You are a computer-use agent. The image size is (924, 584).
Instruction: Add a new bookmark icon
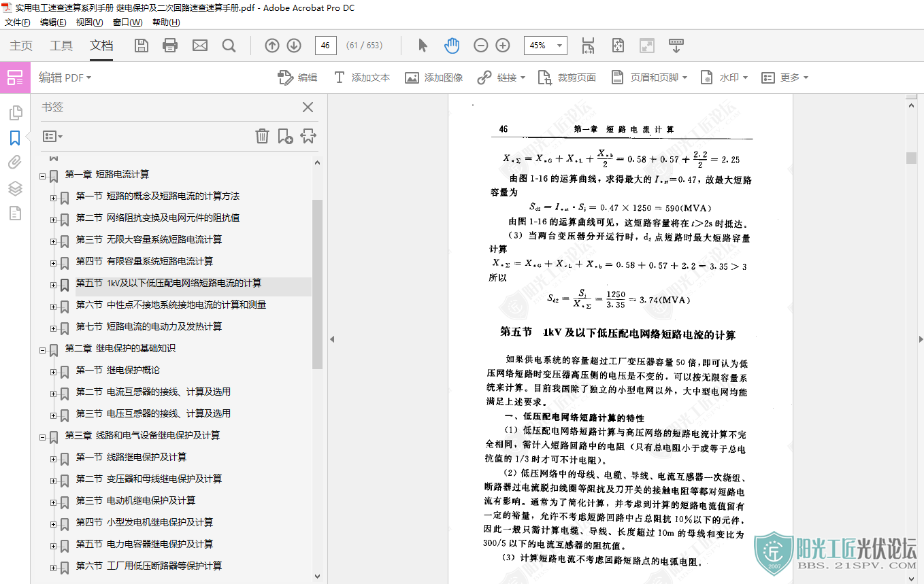tap(285, 136)
